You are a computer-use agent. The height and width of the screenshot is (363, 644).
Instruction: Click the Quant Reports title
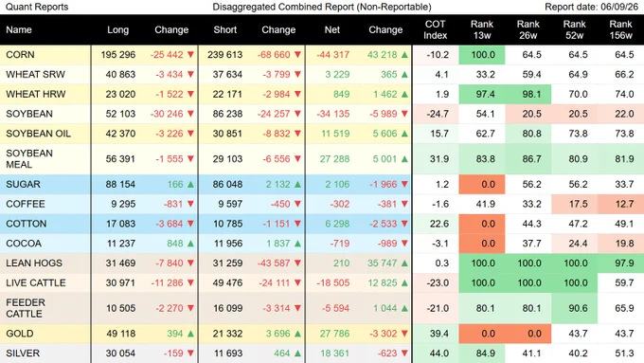[x=37, y=7]
